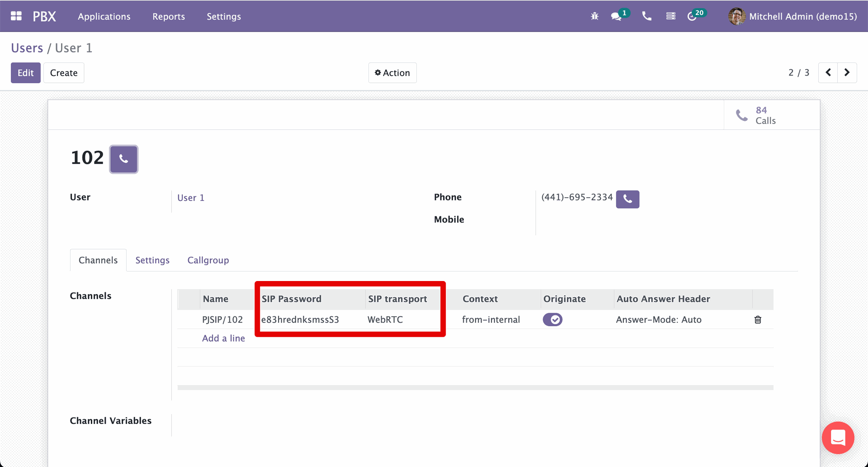This screenshot has height=467, width=868.
Task: Click the phone icon in top bar
Action: click(x=646, y=16)
